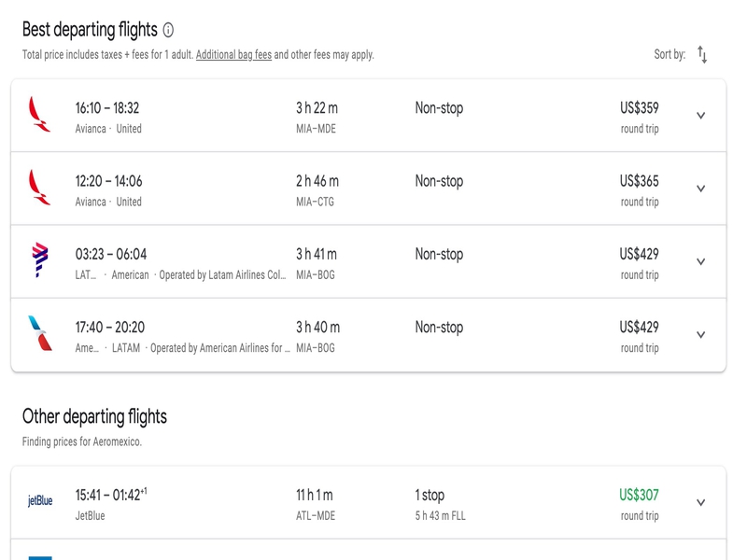Select the 17:40 flight operated by American Airlines
This screenshot has height=560, width=747.
(369, 335)
